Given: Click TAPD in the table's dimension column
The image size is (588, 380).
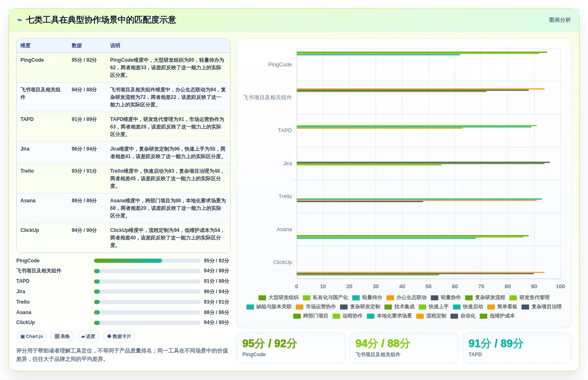Looking at the screenshot, I should pyautogui.click(x=27, y=119).
